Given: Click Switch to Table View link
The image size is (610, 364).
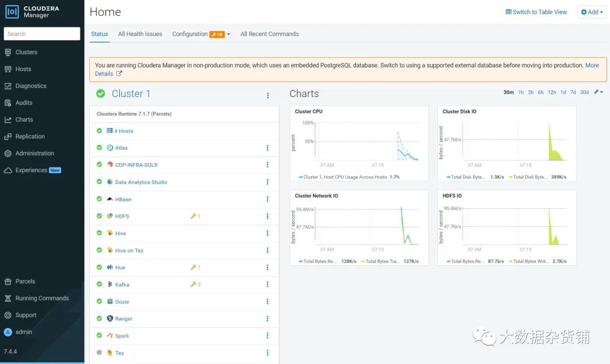Looking at the screenshot, I should tap(536, 12).
